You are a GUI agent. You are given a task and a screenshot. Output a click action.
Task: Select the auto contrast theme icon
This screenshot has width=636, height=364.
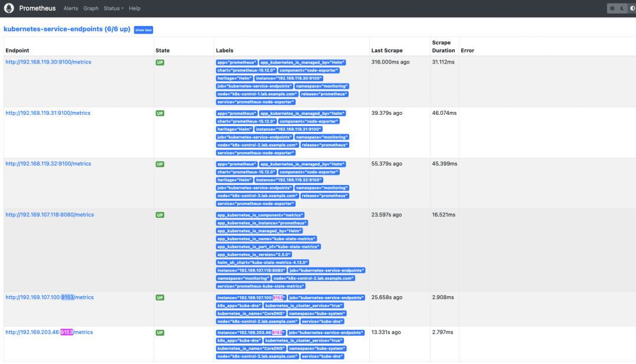(x=632, y=8)
